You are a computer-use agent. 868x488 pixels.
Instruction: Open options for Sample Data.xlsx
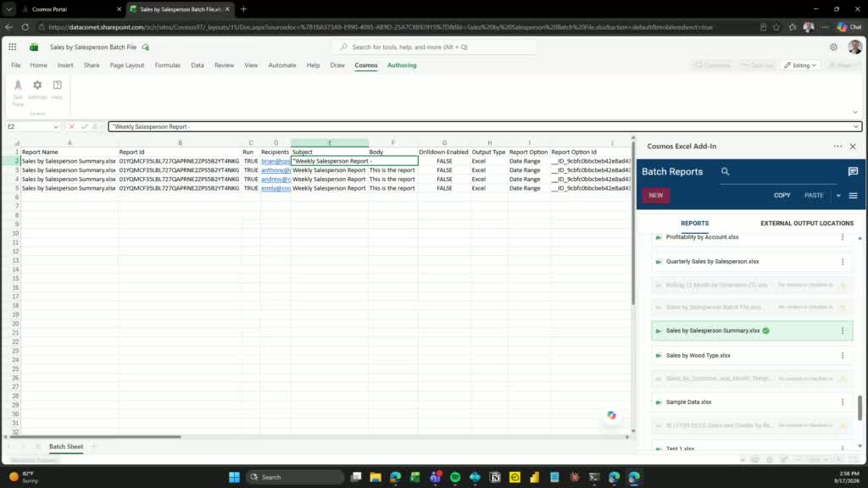point(843,402)
